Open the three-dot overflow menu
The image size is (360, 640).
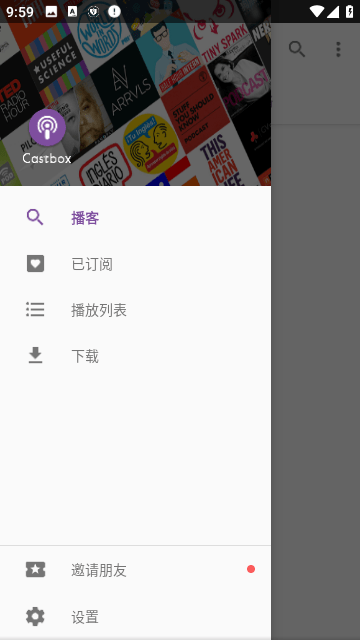[x=338, y=49]
